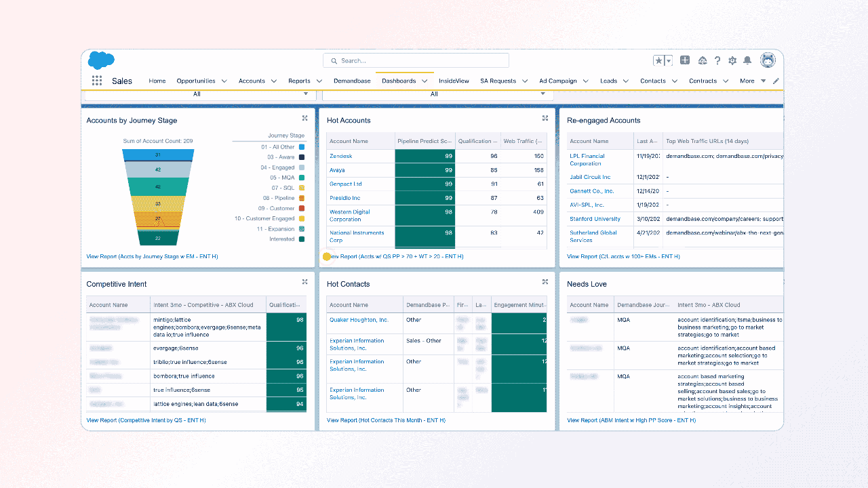Open the Global Actions plus icon

685,60
